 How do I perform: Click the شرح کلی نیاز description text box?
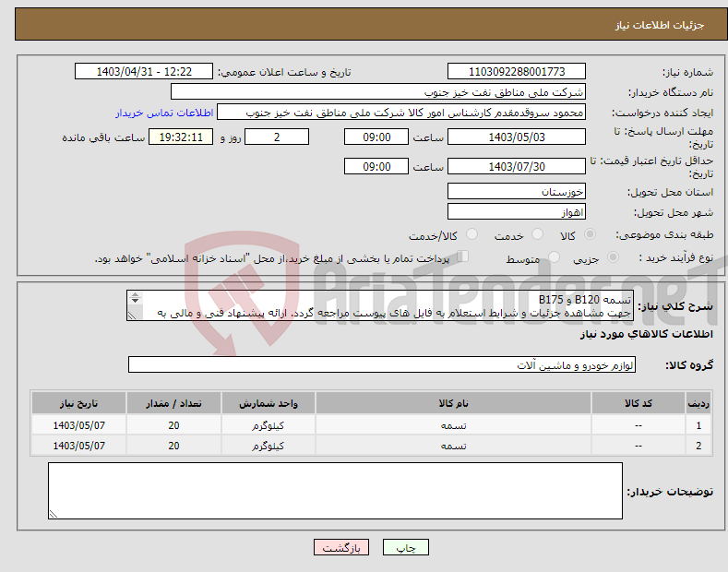click(x=380, y=306)
